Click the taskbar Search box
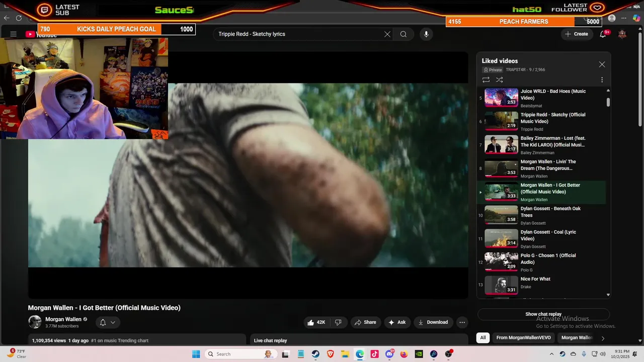 click(x=241, y=354)
